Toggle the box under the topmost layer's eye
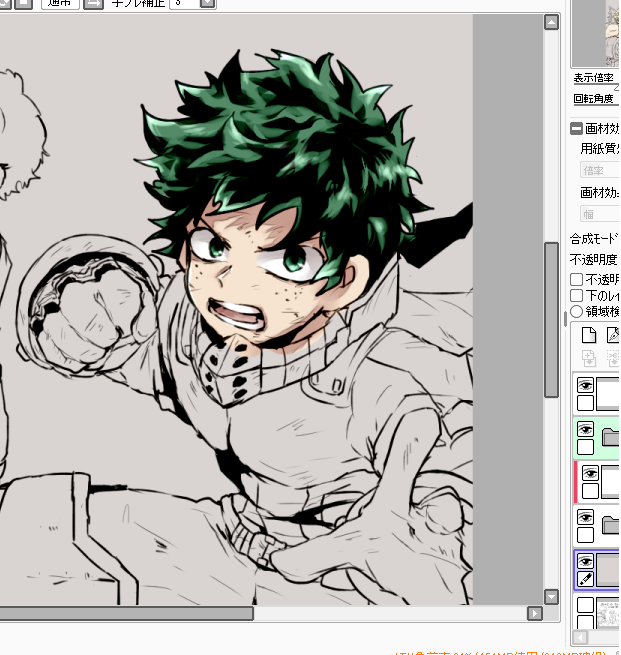621x655 pixels. click(585, 403)
